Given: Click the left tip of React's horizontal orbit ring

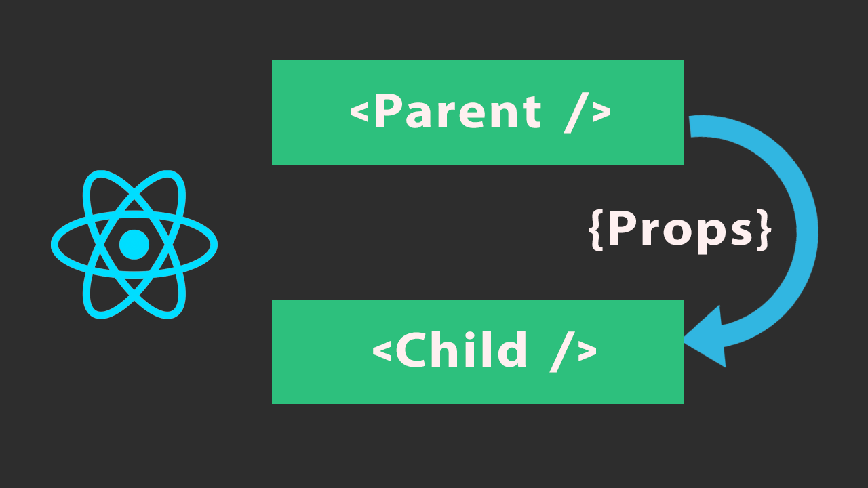Looking at the screenshot, I should tap(54, 244).
